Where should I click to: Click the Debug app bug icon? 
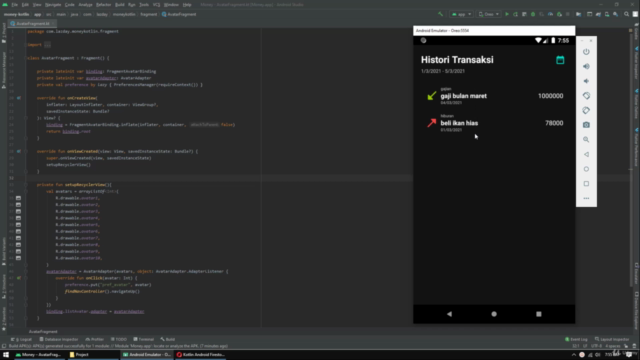pyautogui.click(x=533, y=14)
